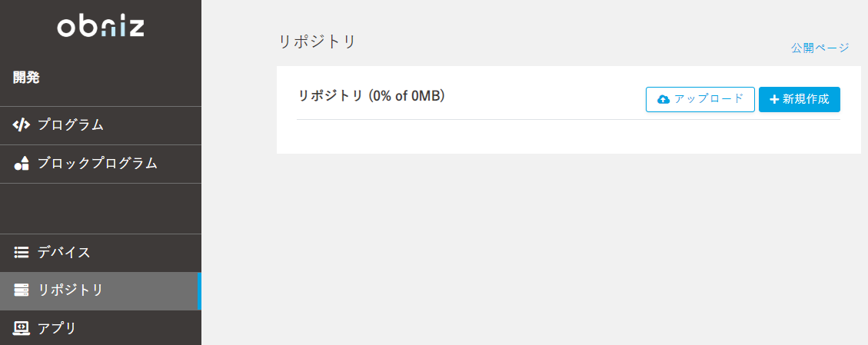Go to the デバイス page in the sidebar
The image size is (868, 345).
(101, 253)
